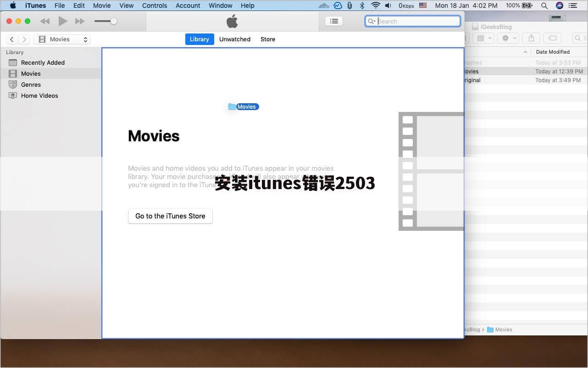Viewport: 588px width, 368px height.
Task: Open the Window menu
Action: [221, 6]
